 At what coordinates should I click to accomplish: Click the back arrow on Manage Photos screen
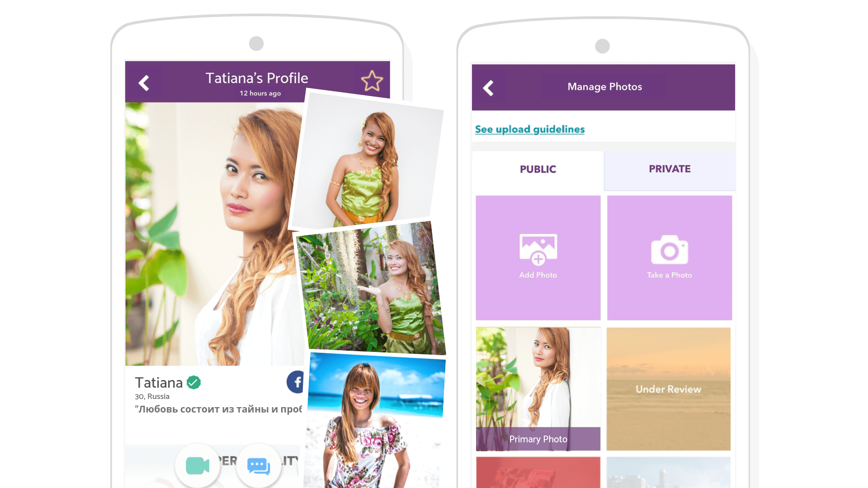click(x=490, y=88)
